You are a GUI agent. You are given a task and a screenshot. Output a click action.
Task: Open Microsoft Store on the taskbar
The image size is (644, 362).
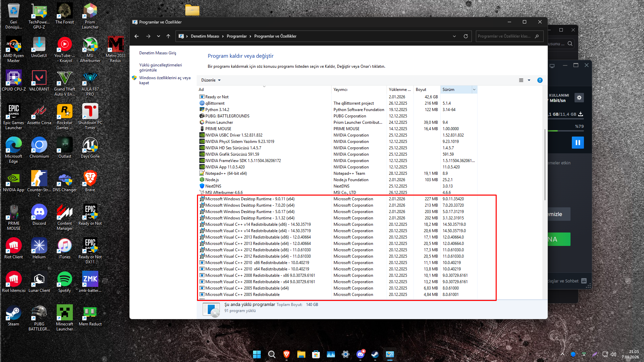[316, 354]
